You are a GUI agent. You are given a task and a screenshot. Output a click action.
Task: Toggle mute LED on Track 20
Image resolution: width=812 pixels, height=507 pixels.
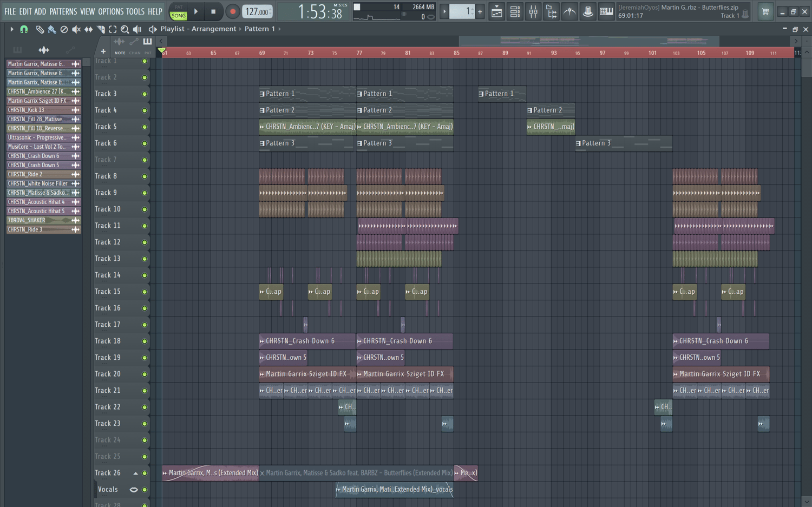145,374
